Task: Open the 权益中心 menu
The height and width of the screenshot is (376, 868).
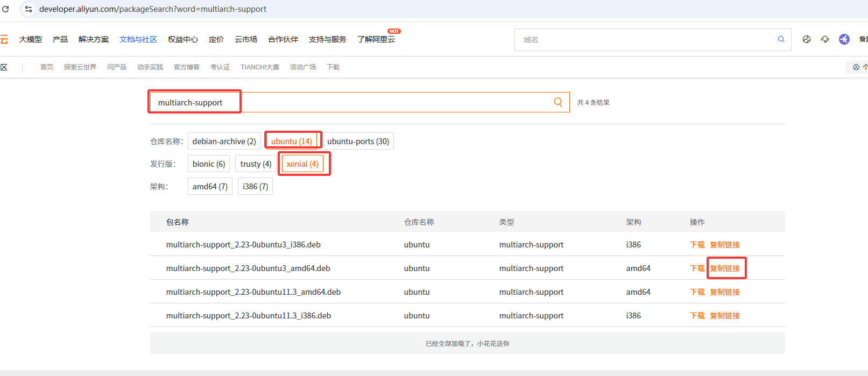Action: point(183,39)
